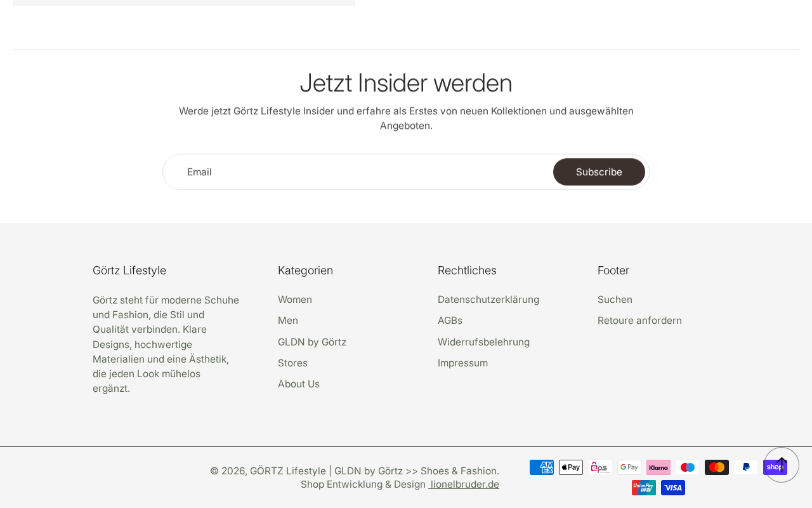Click the Google Pay payment icon
Image resolution: width=812 pixels, height=508 pixels.
coord(629,467)
